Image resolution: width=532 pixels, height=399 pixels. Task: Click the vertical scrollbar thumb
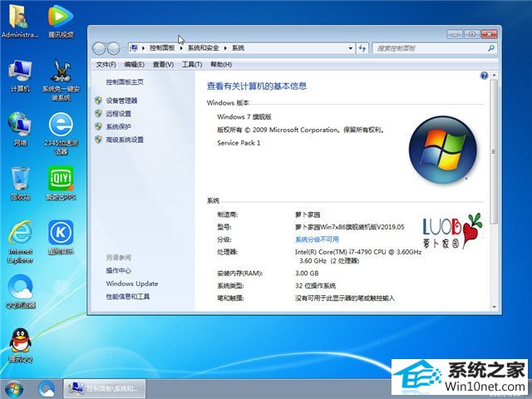[494, 151]
